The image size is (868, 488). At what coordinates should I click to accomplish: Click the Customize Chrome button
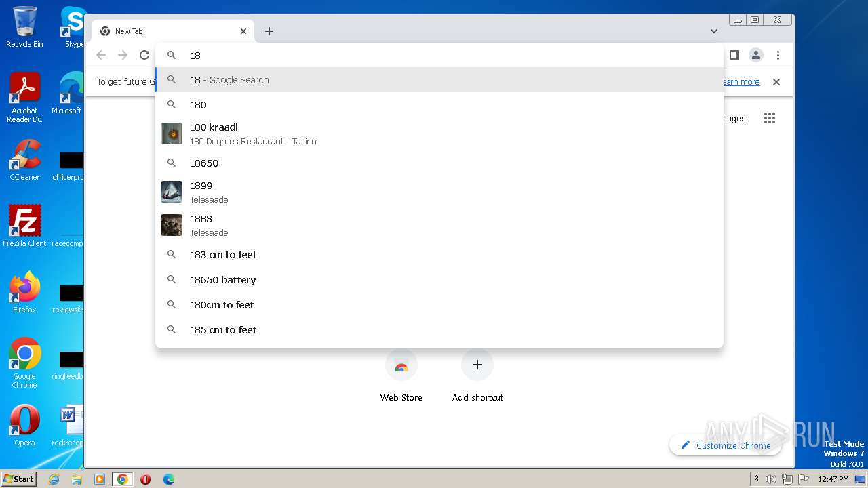pyautogui.click(x=725, y=445)
